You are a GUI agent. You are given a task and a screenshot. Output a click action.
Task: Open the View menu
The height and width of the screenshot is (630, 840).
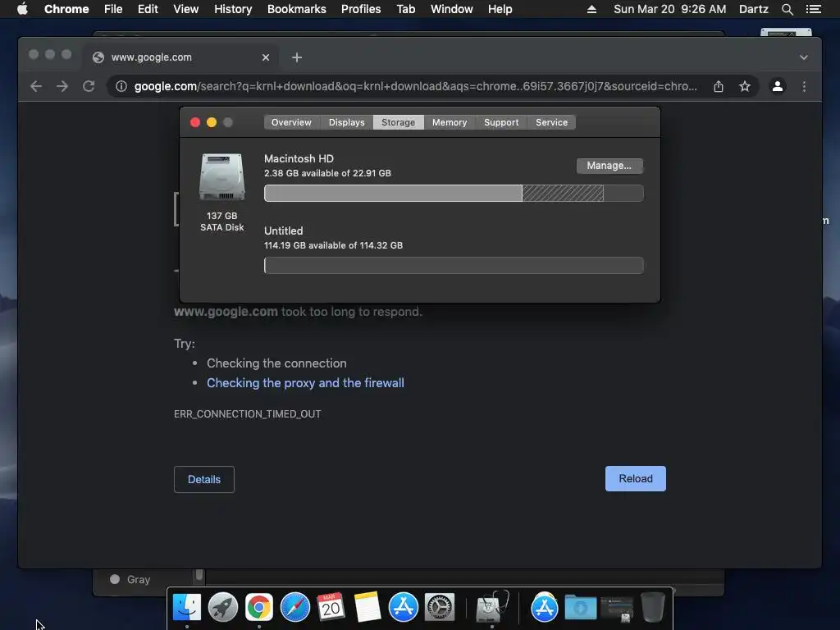coord(186,9)
